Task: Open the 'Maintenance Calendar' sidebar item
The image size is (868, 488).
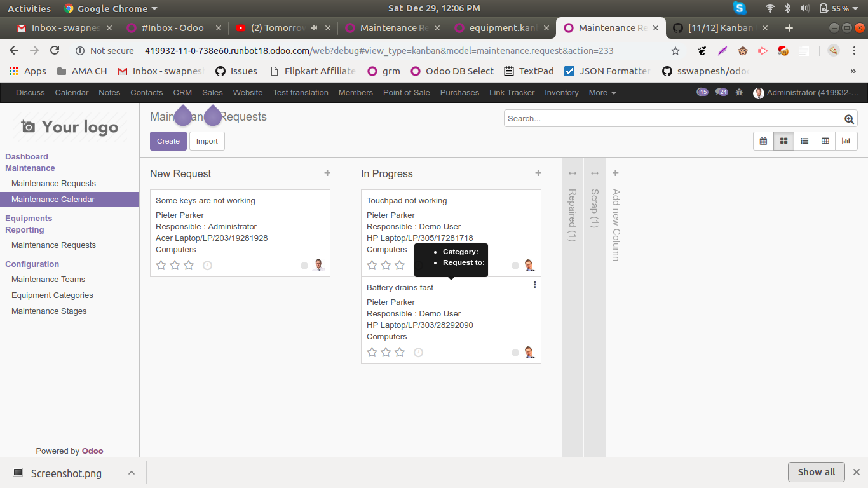Action: 53,199
